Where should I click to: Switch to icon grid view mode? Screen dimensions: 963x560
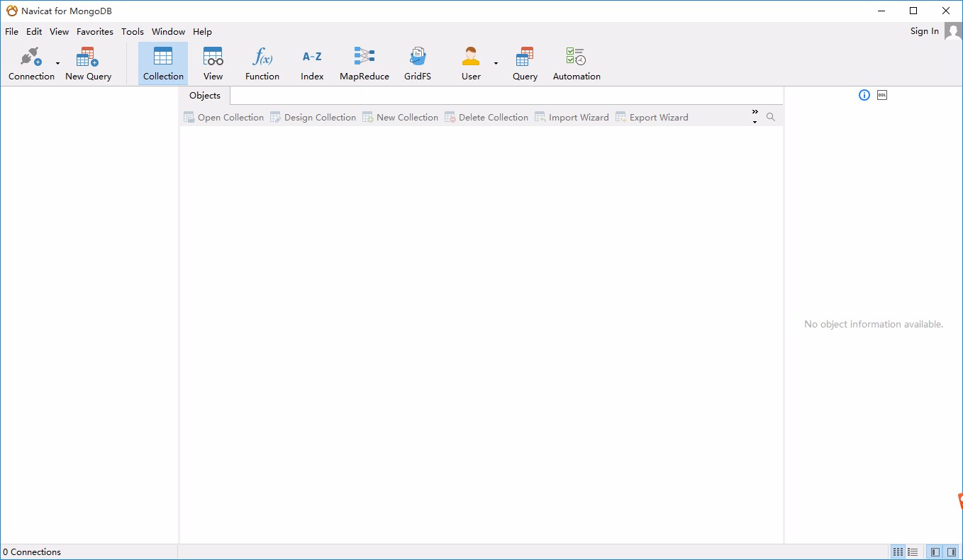pyautogui.click(x=898, y=552)
